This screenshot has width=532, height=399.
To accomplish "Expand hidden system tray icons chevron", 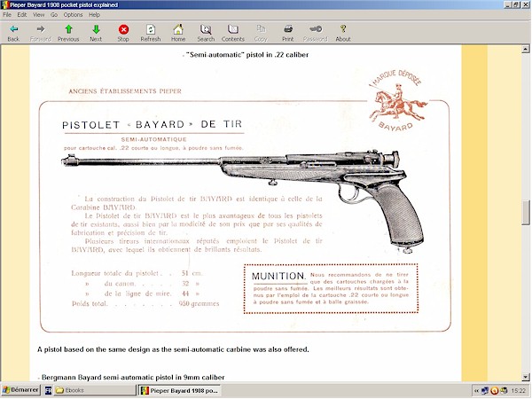I will 476,391.
